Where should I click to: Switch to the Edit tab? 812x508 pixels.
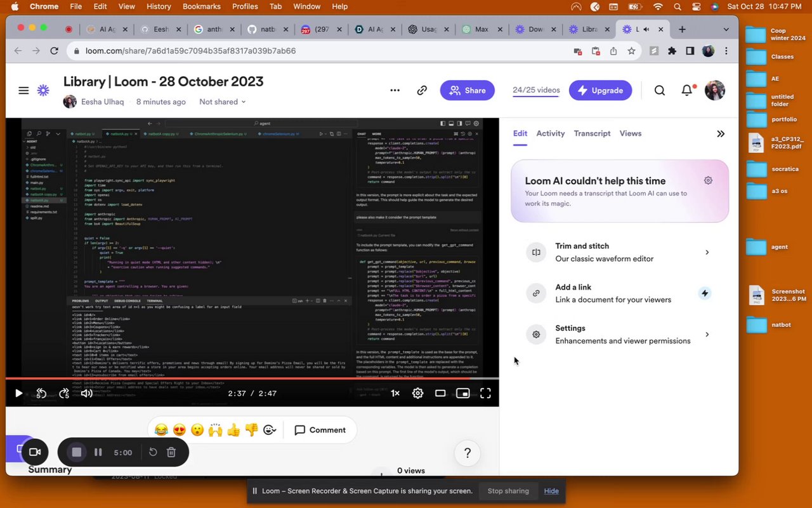tap(520, 133)
